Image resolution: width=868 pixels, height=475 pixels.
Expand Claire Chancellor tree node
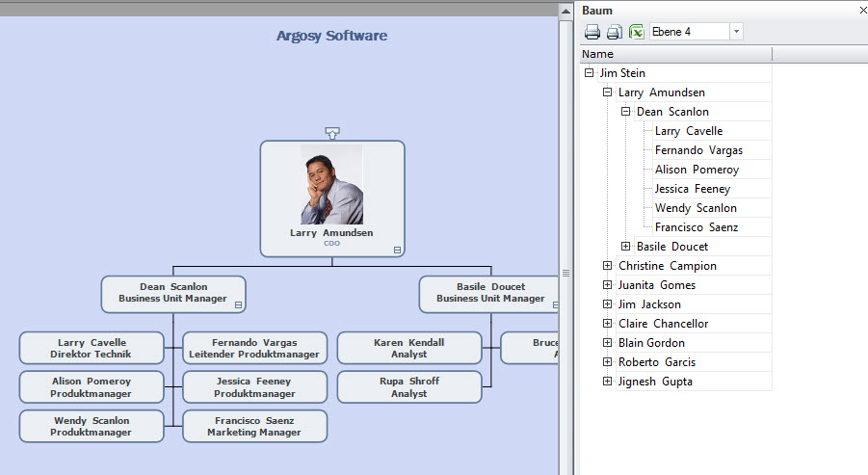[x=607, y=324]
